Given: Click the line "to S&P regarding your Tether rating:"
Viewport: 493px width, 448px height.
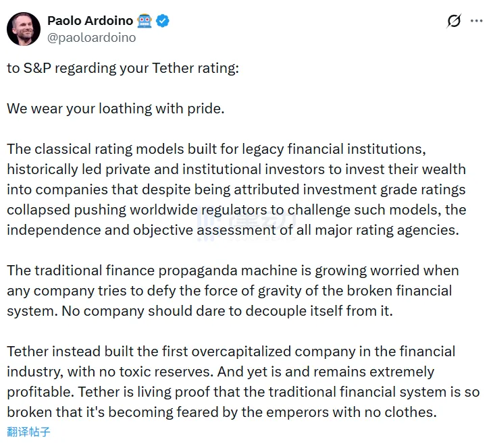Looking at the screenshot, I should pos(122,69).
